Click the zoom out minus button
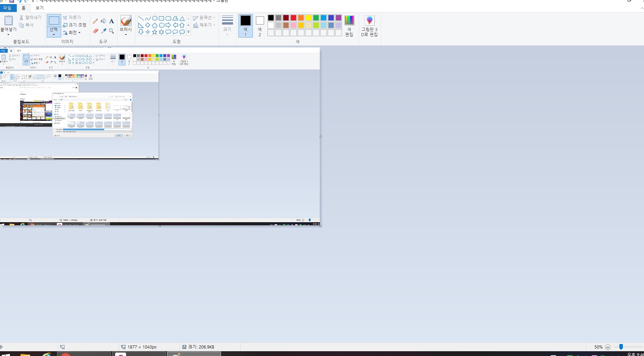644x356 pixels. click(x=607, y=347)
